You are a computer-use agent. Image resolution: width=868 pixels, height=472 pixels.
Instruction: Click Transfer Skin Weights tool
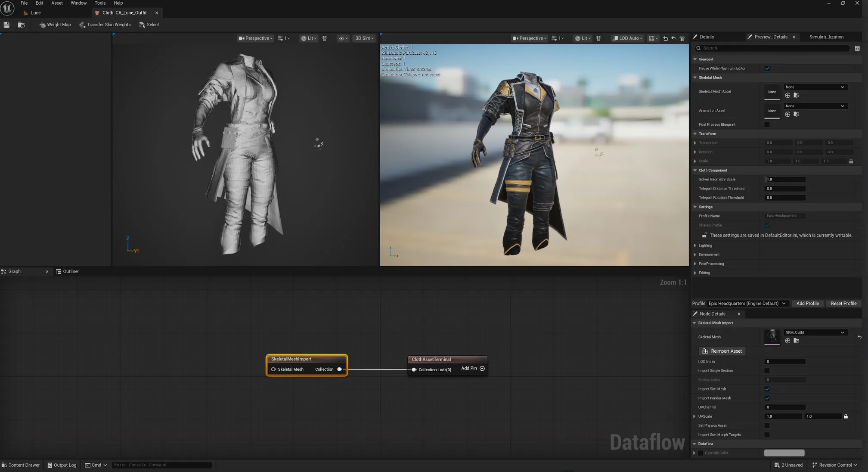click(105, 25)
